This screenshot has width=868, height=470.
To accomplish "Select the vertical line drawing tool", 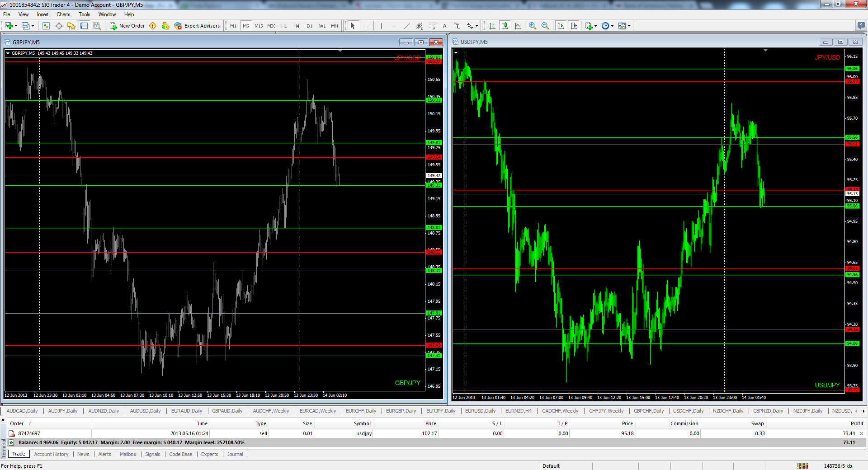I will [x=381, y=26].
